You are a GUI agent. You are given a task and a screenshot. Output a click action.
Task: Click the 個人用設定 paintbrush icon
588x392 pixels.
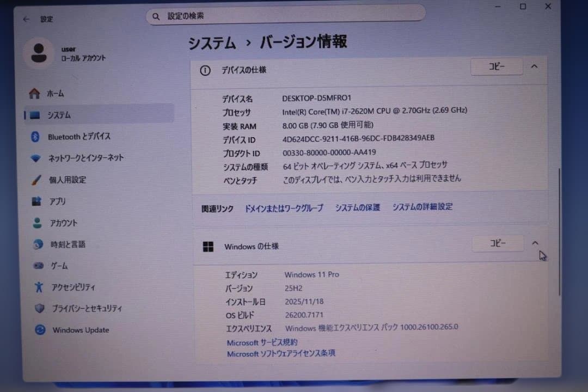(36, 180)
